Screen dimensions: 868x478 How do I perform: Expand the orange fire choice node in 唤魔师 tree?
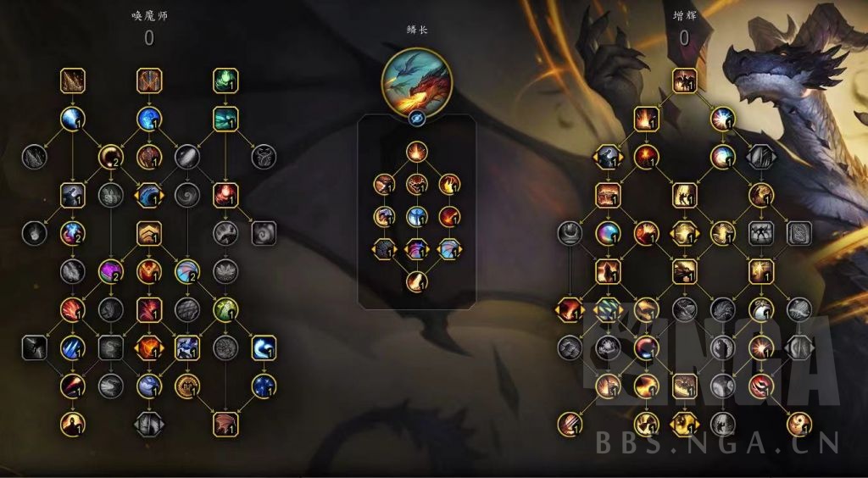click(149, 348)
